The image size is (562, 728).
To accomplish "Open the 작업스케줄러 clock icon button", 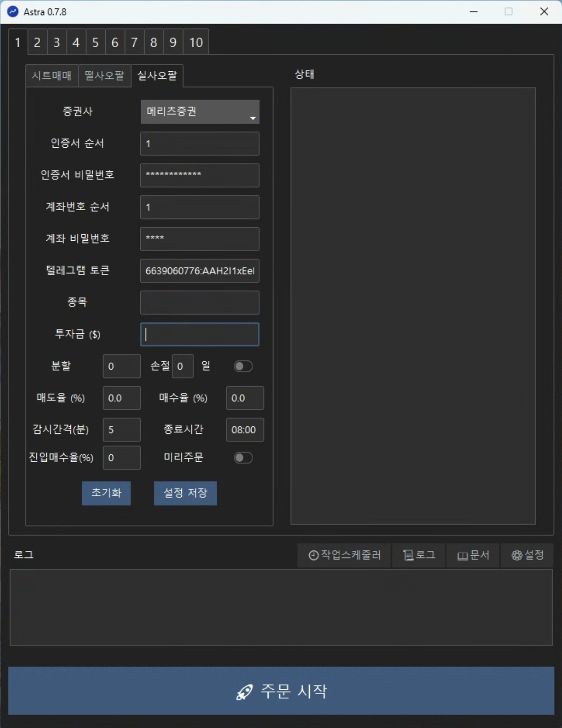I will 314,555.
